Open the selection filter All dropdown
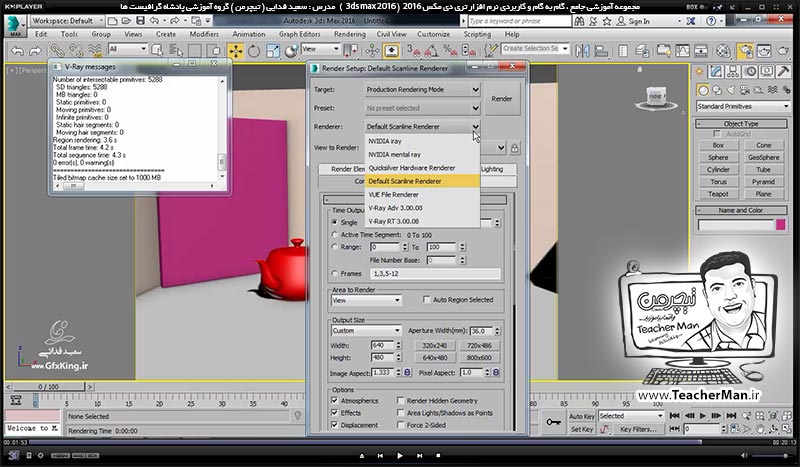The width and height of the screenshot is (800, 467). click(x=128, y=49)
